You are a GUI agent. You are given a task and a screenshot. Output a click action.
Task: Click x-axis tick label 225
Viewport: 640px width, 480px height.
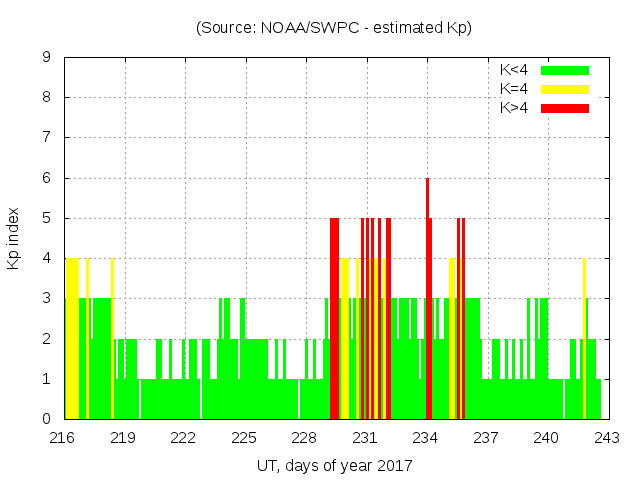coord(244,437)
